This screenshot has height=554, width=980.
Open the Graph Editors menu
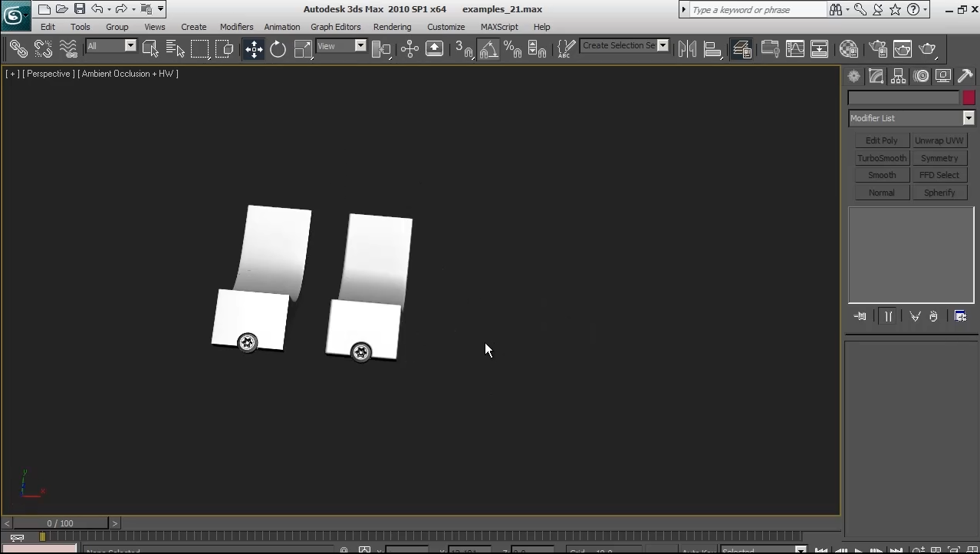(335, 27)
